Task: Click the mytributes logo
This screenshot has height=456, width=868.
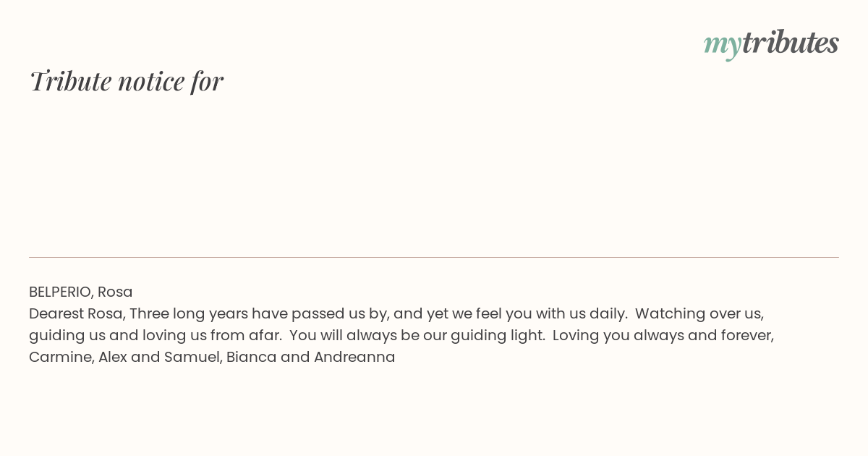Action: click(x=771, y=43)
